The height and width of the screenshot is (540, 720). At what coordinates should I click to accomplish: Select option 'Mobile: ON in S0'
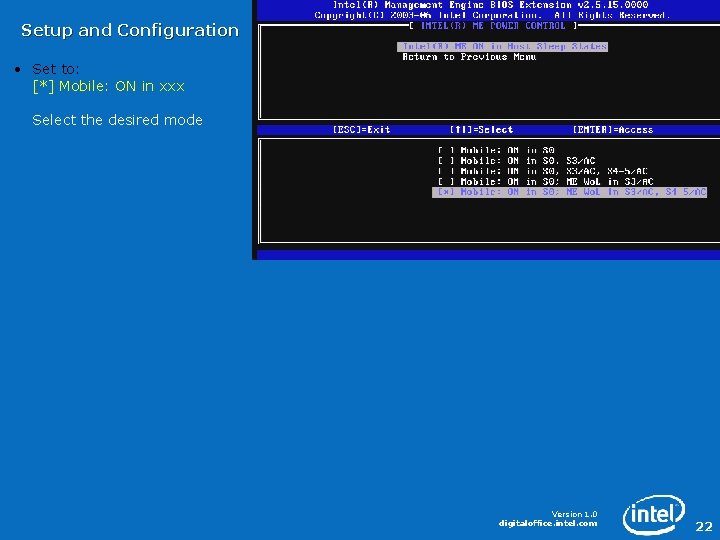tap(496, 150)
